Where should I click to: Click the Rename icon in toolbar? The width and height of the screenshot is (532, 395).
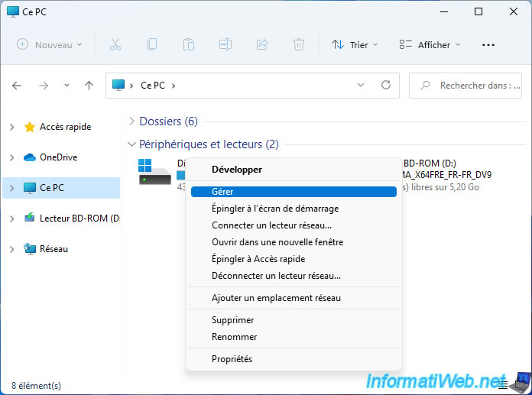tap(225, 45)
